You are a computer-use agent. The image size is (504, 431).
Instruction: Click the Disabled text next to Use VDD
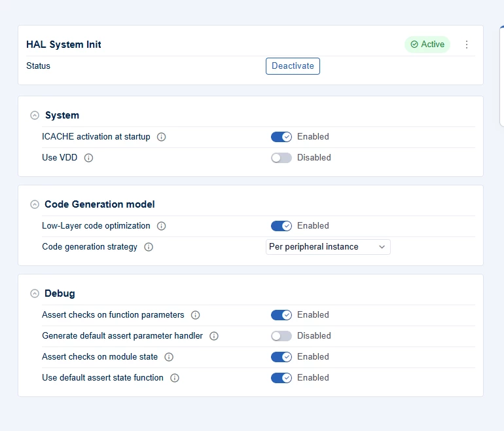pyautogui.click(x=314, y=158)
